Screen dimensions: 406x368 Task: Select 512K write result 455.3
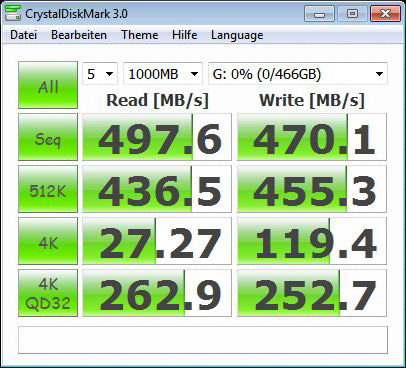click(312, 189)
